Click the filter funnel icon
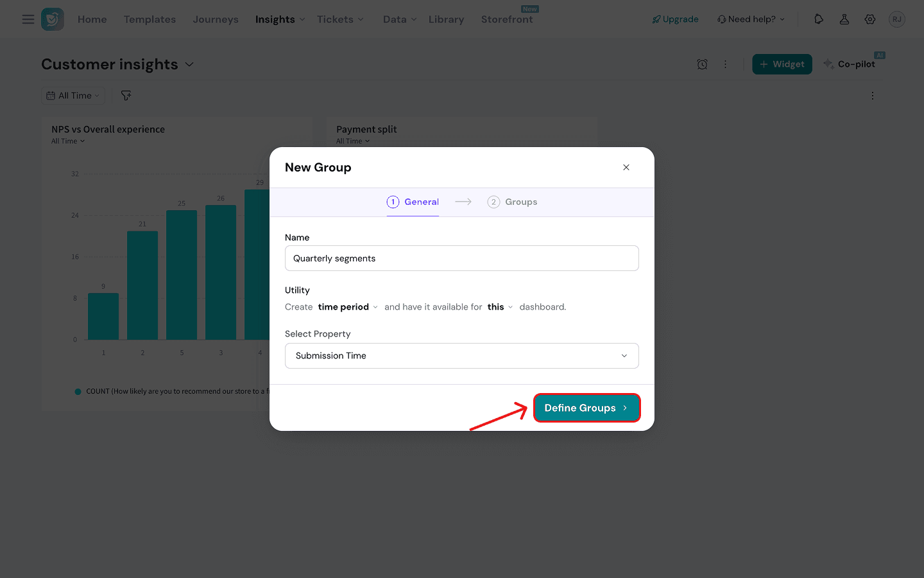This screenshot has height=578, width=924. pyautogui.click(x=126, y=96)
